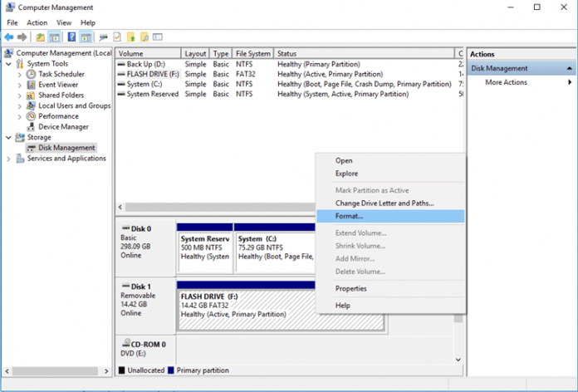
Task: Click the Up one level folder icon
Action: (41, 37)
